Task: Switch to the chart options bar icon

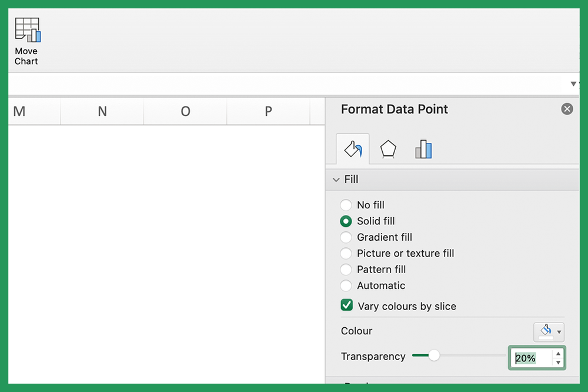Action: click(423, 148)
